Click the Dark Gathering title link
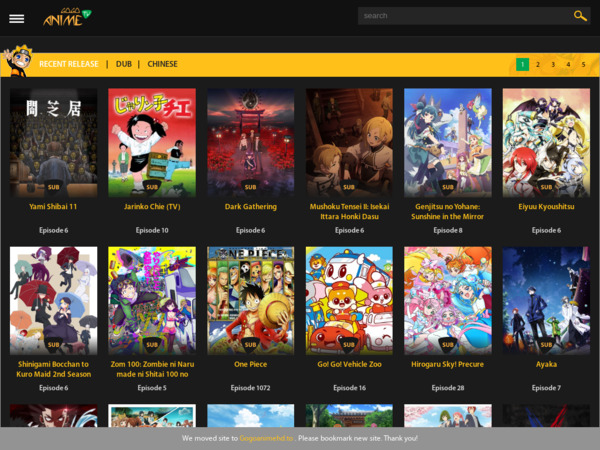The image size is (600, 450). tap(251, 207)
